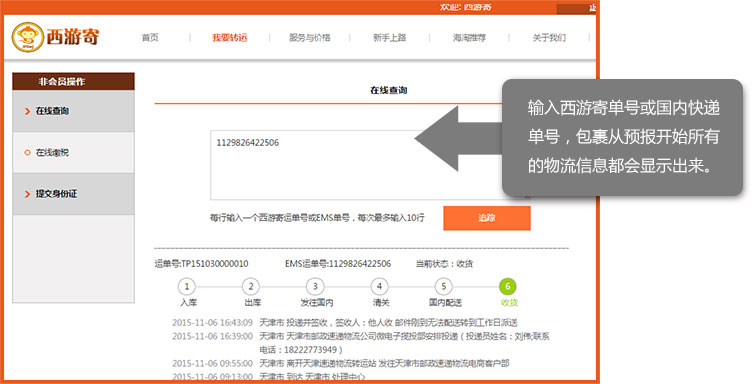The width and height of the screenshot is (752, 384).
Task: Click step 5 国内配送 circle
Action: [x=444, y=287]
